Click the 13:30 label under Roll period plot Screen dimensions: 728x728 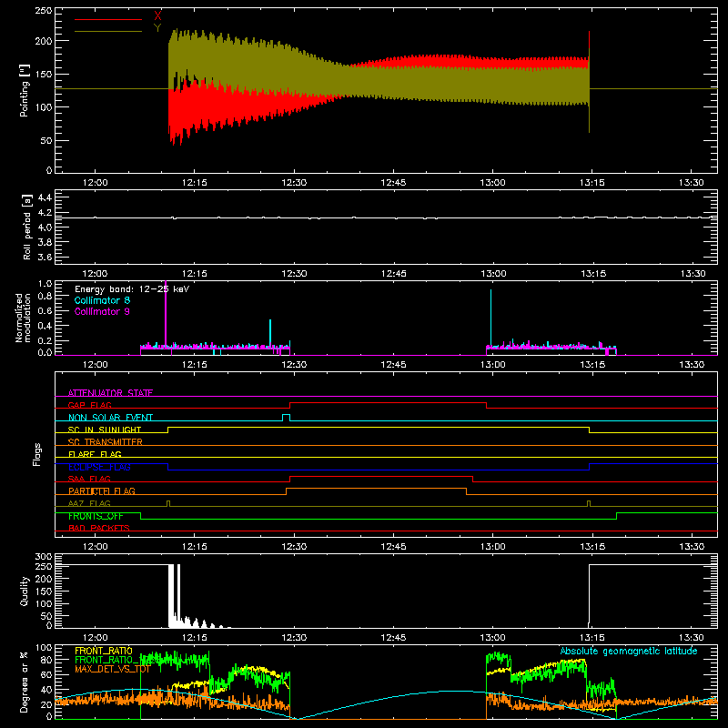[x=693, y=274]
